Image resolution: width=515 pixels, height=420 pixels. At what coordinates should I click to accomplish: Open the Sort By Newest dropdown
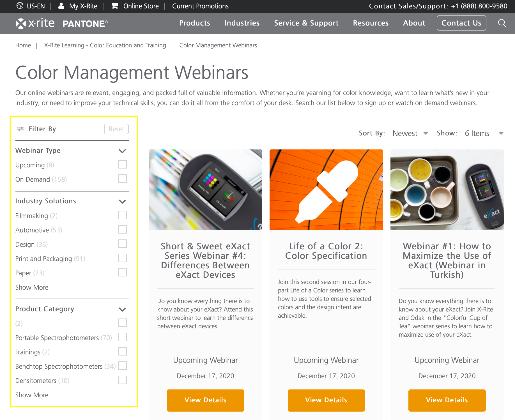(410, 133)
